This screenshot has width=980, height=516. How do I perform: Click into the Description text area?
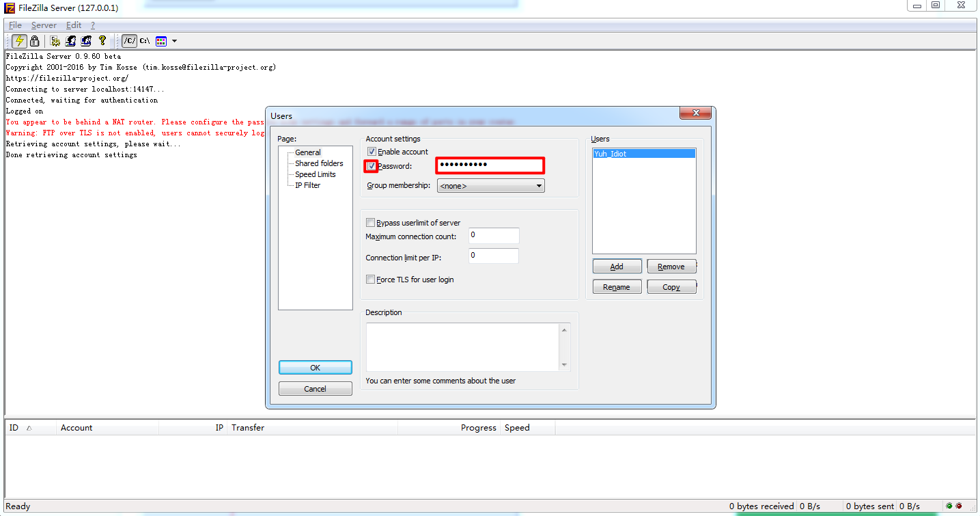click(x=462, y=347)
